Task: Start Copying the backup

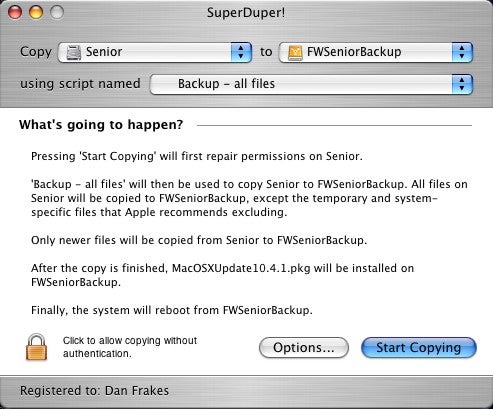Action: 419,348
